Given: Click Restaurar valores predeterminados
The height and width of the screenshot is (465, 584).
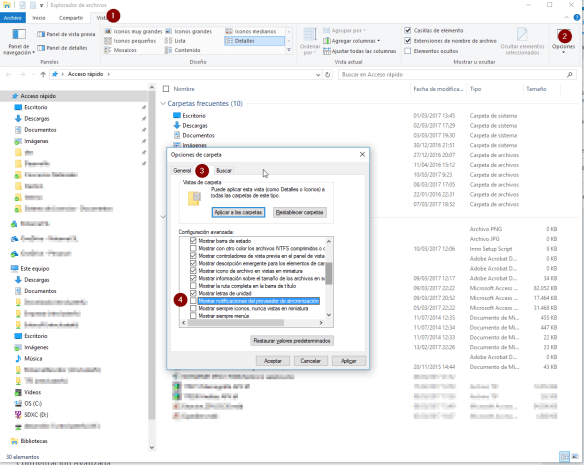Looking at the screenshot, I should 292,341.
